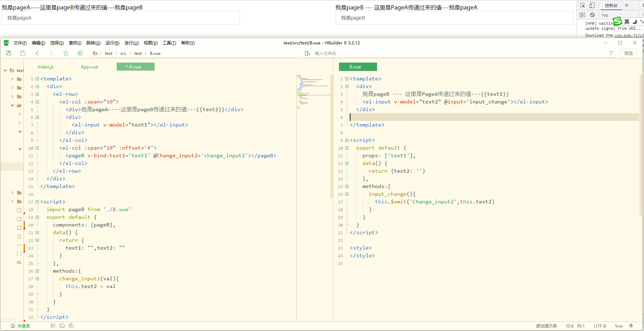Click the 预览 preview button
This screenshot has width=644, height=331.
[x=629, y=53]
